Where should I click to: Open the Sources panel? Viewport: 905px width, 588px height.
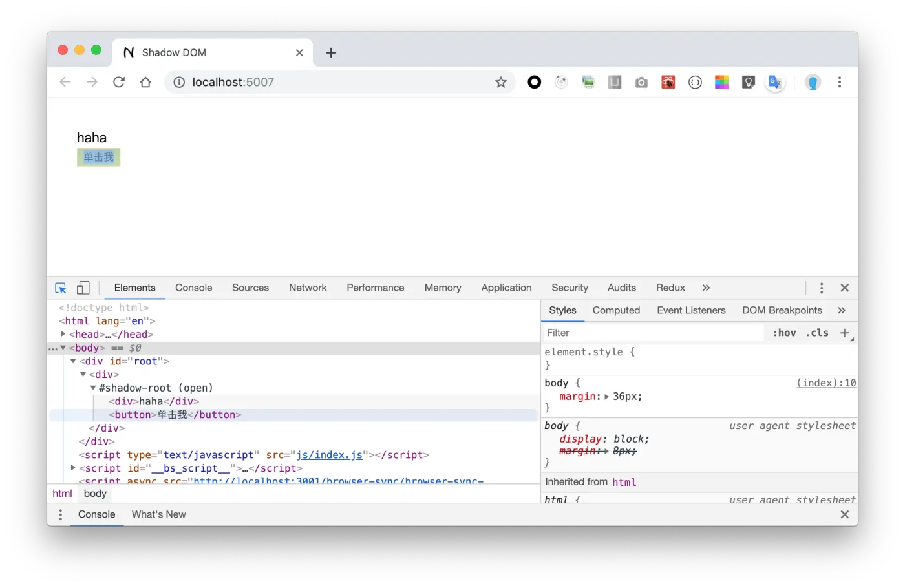point(250,288)
